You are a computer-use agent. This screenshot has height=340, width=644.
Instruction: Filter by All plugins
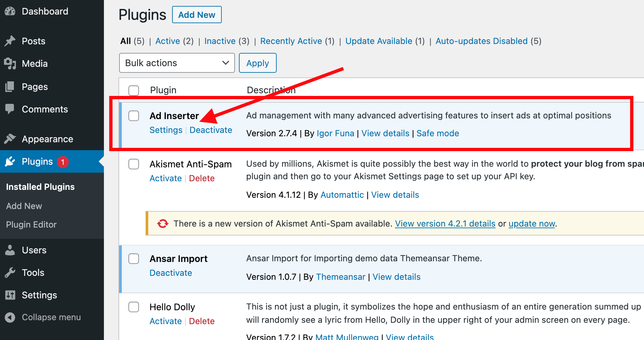click(132, 41)
